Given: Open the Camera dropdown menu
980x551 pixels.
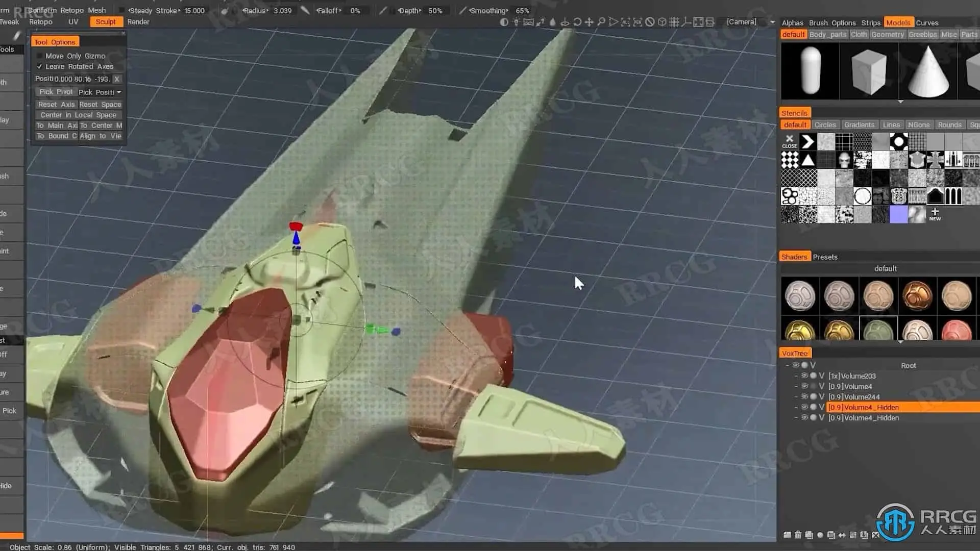Looking at the screenshot, I should [772, 22].
